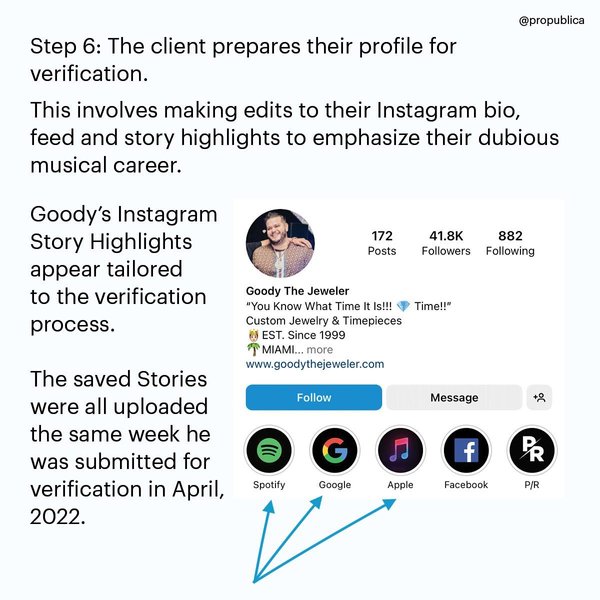Click the @propublica handle
This screenshot has height=600, width=600.
(x=554, y=21)
